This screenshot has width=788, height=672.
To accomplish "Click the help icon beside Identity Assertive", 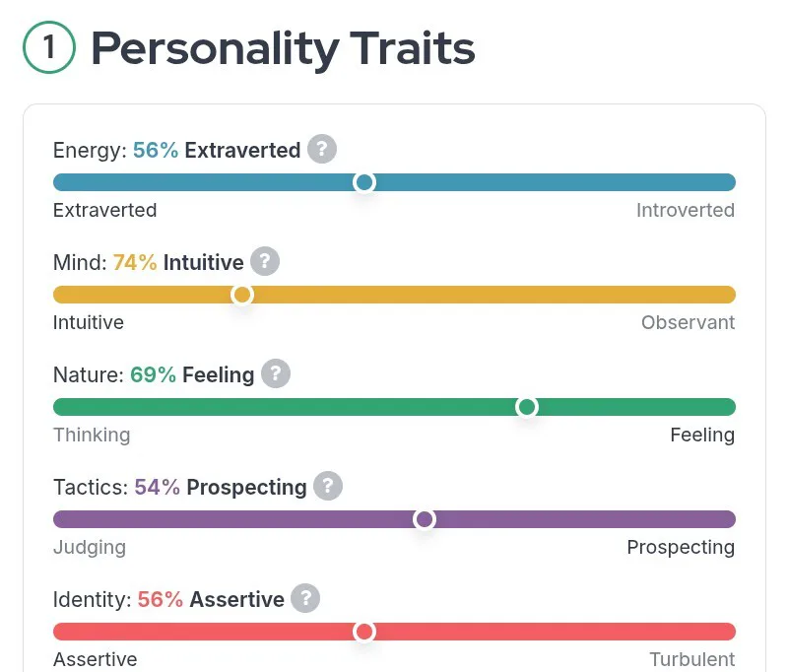I will pos(305,599).
